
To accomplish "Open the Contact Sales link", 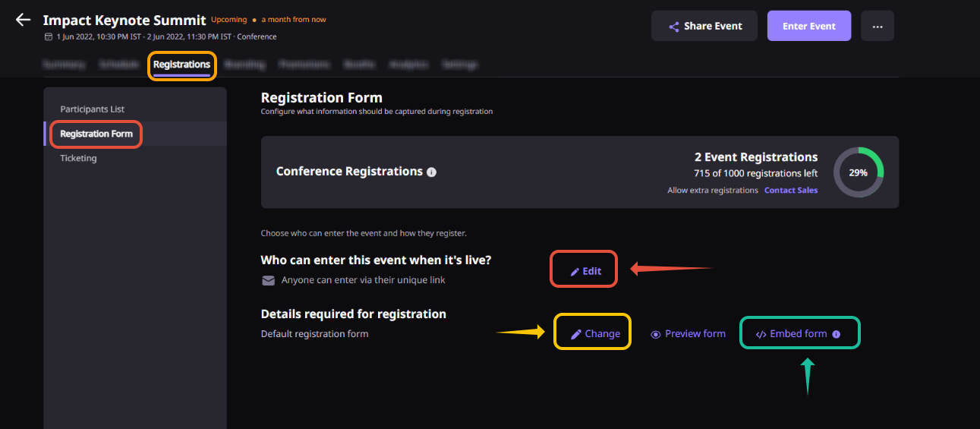I will (x=791, y=191).
